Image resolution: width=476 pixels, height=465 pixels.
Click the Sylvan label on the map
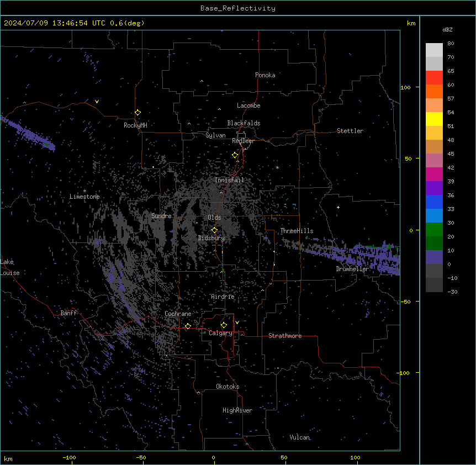tap(215, 135)
